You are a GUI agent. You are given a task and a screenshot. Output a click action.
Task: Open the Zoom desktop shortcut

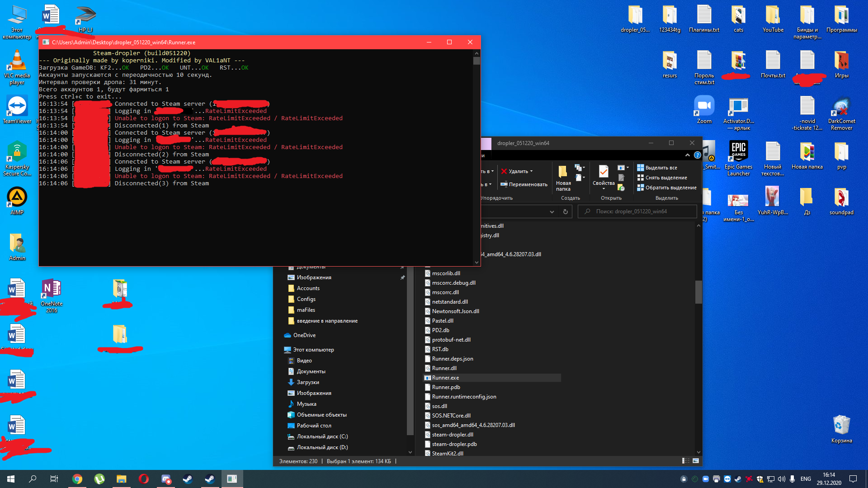(x=704, y=110)
